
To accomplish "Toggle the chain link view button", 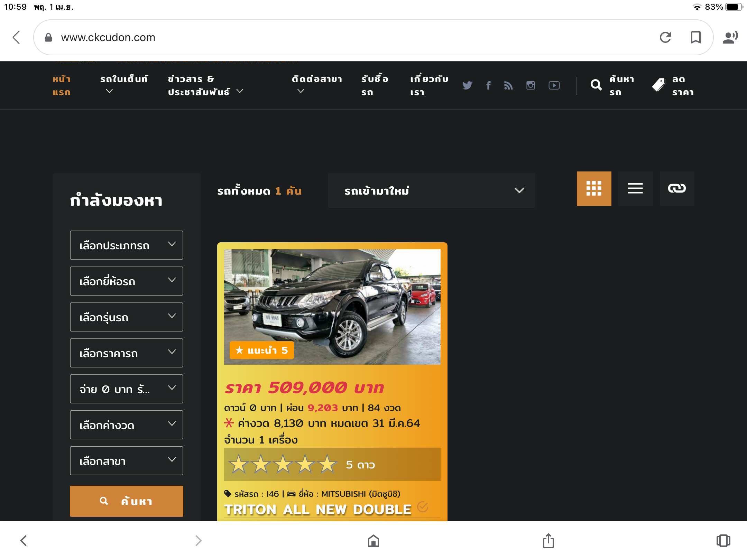I will coord(677,189).
